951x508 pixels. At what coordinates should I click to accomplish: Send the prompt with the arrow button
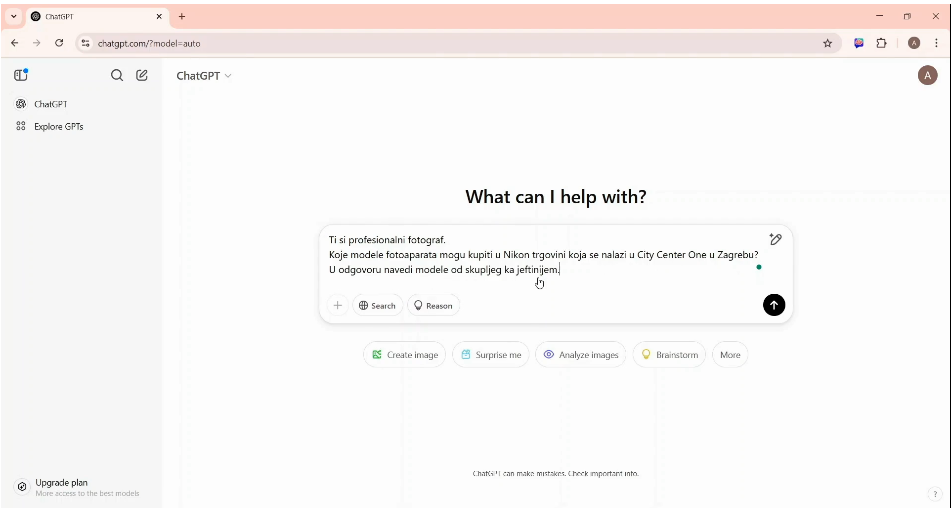[x=774, y=305]
